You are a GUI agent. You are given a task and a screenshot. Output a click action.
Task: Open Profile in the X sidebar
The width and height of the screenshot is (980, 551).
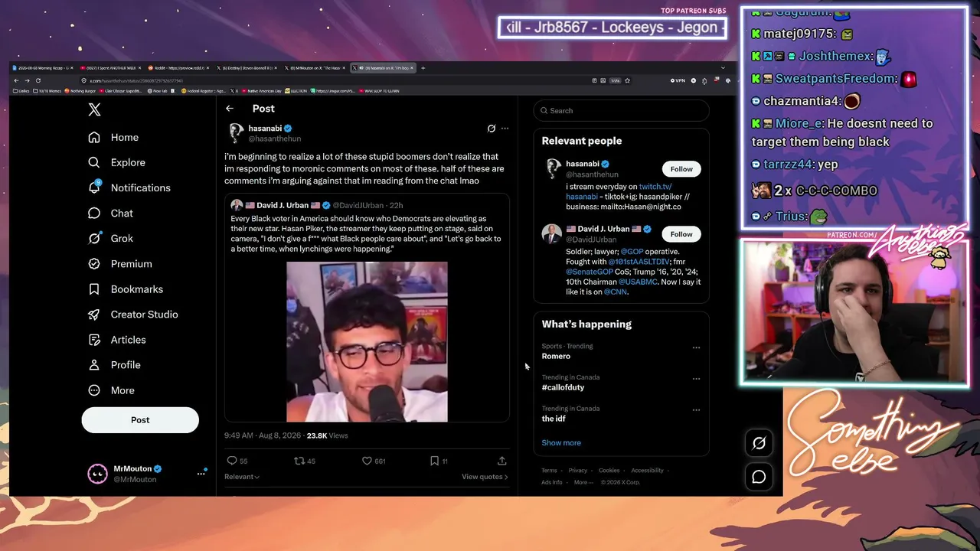[x=114, y=365]
